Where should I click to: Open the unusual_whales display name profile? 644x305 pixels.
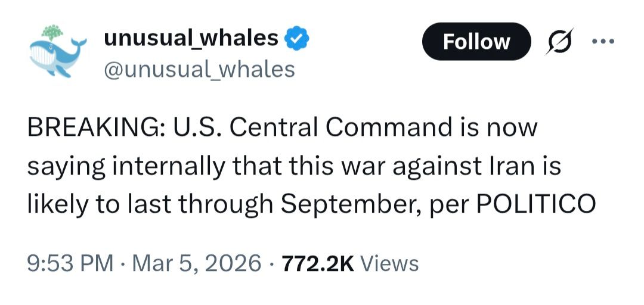(191, 38)
